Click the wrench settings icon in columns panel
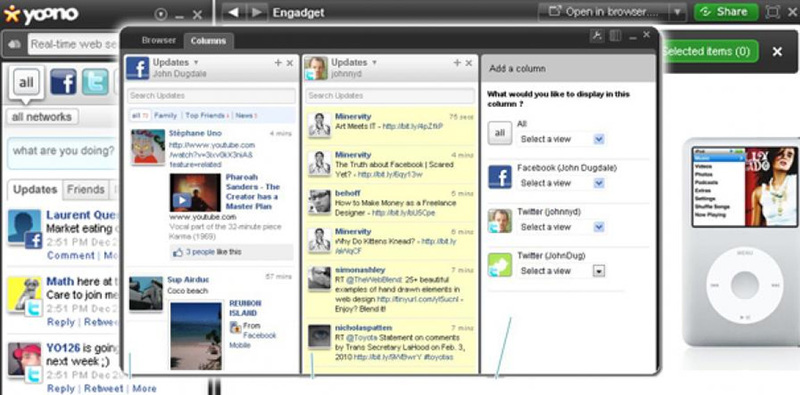The width and height of the screenshot is (800, 395). click(x=597, y=36)
